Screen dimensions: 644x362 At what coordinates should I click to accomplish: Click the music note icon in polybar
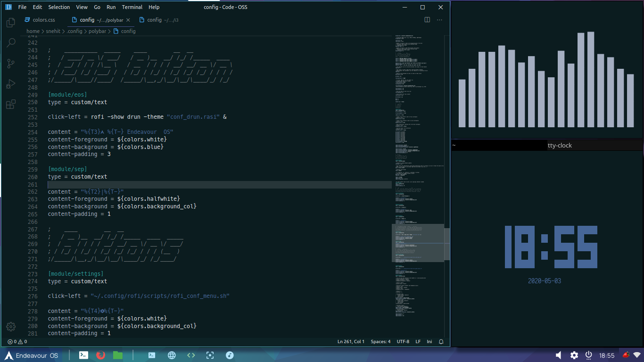click(230, 355)
